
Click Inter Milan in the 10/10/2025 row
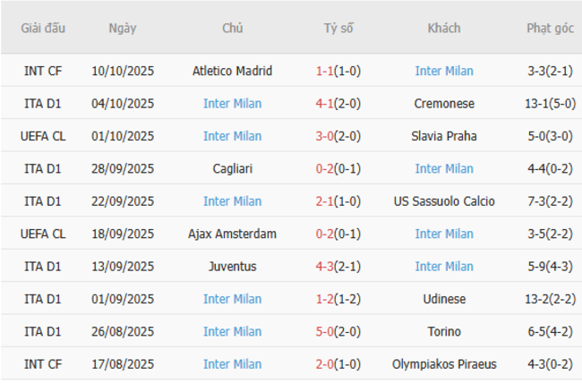[x=444, y=71]
